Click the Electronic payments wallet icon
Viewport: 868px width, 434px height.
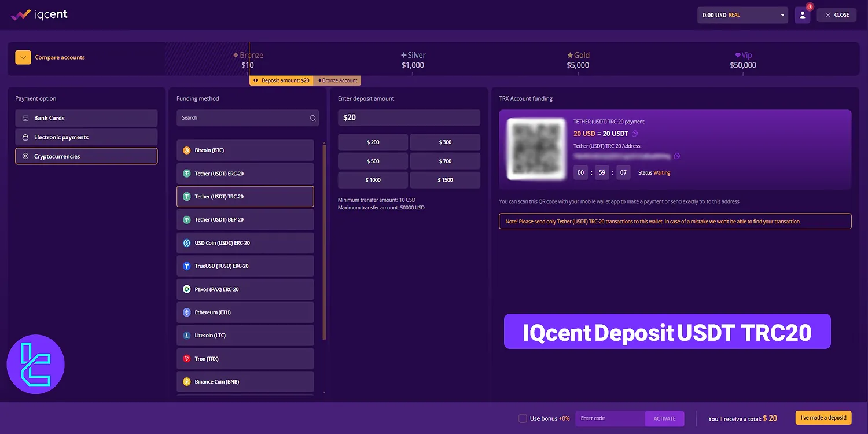(25, 137)
